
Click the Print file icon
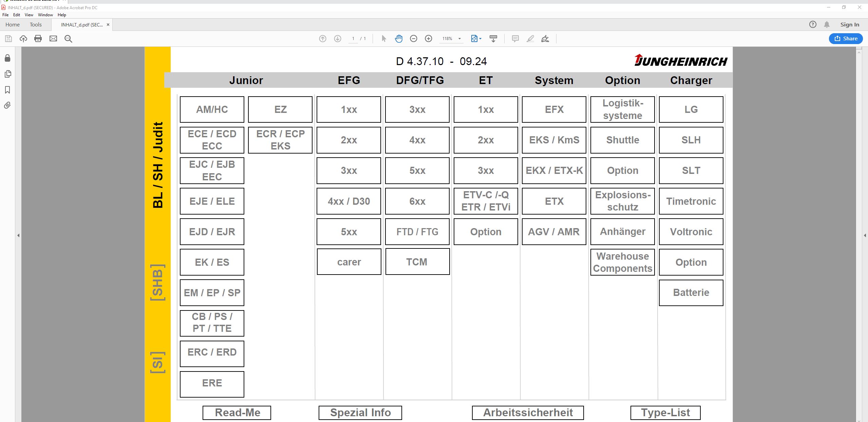(38, 39)
